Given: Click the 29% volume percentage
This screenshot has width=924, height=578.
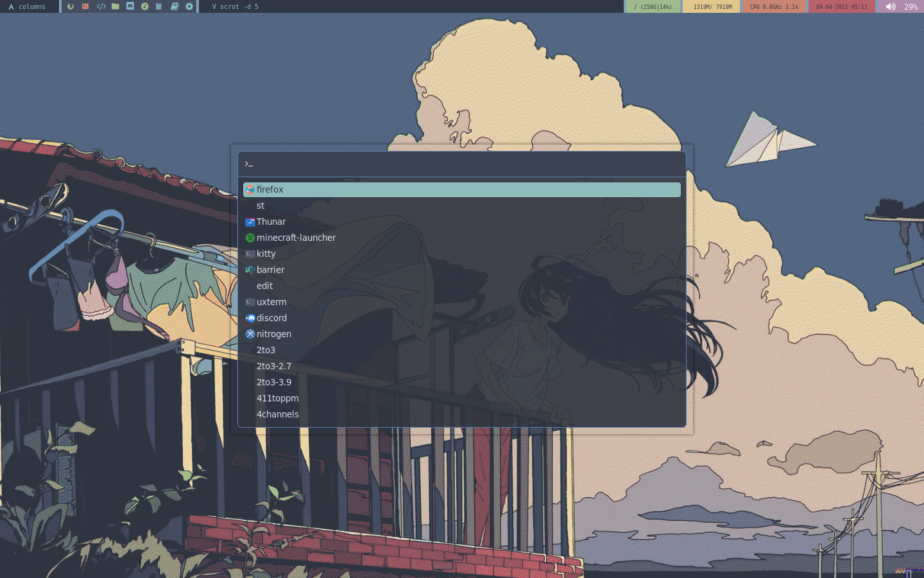Looking at the screenshot, I should click(x=911, y=6).
